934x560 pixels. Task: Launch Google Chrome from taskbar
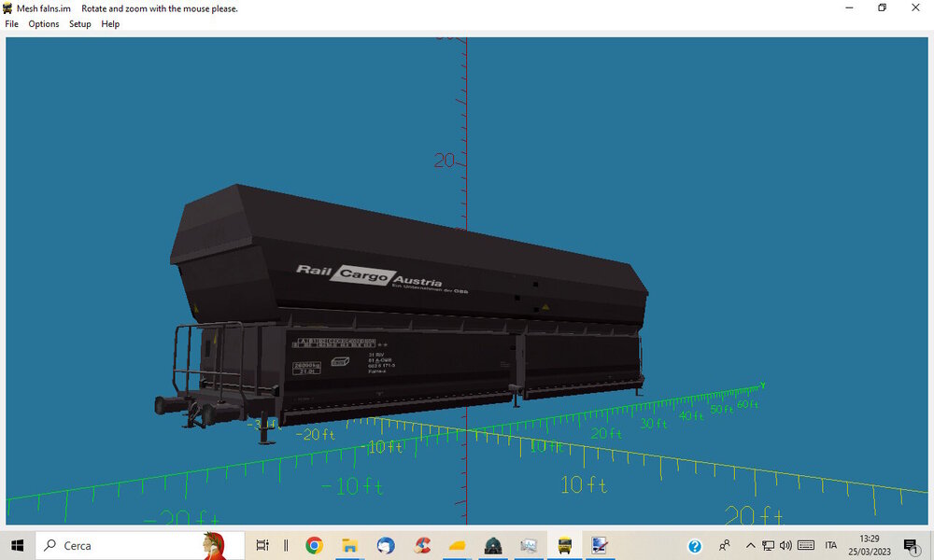pyautogui.click(x=314, y=545)
